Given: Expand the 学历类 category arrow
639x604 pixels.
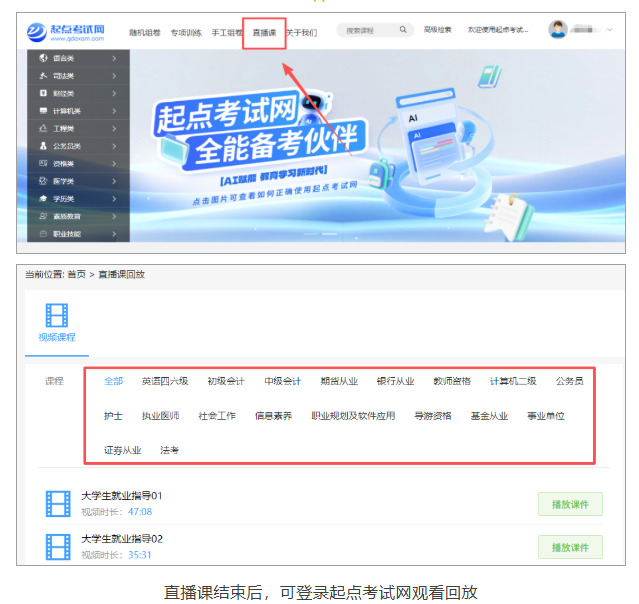Looking at the screenshot, I should pyautogui.click(x=114, y=198).
